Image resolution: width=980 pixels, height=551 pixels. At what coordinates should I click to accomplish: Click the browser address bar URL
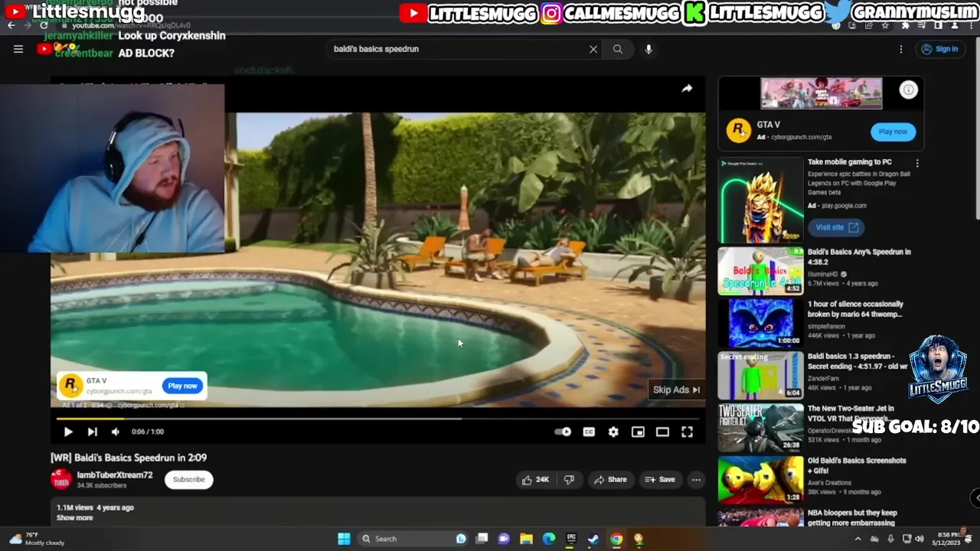click(131, 25)
